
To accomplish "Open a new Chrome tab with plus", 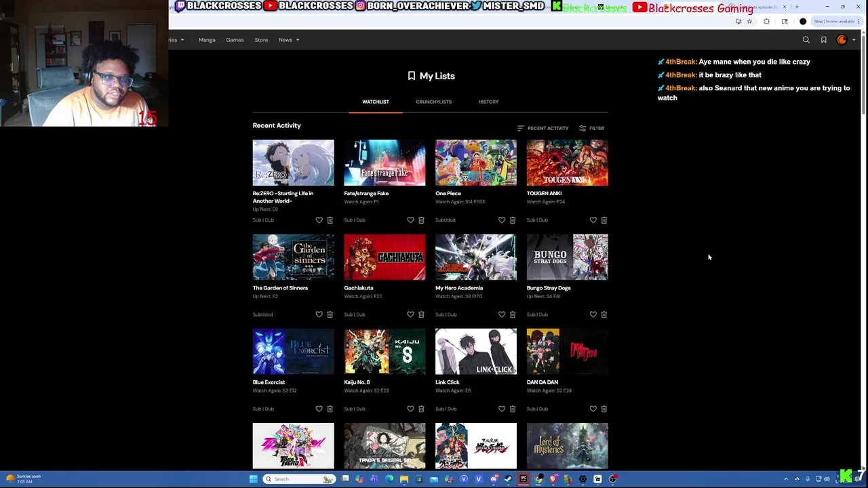I will pyautogui.click(x=797, y=7).
